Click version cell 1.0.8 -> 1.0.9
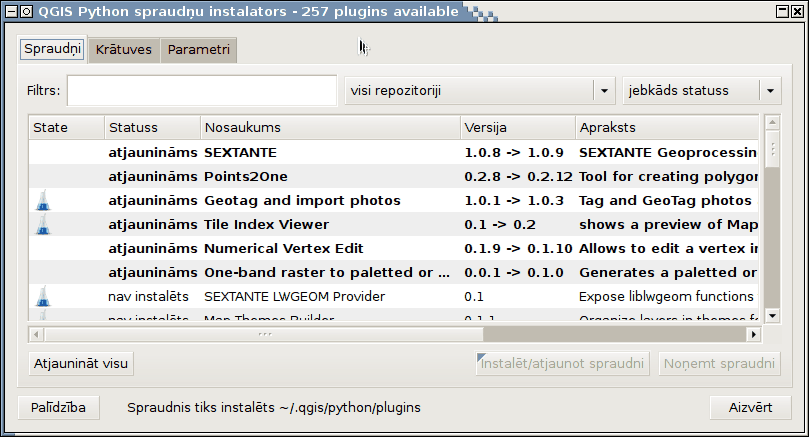Screen dimensions: 809x437 point(514,153)
